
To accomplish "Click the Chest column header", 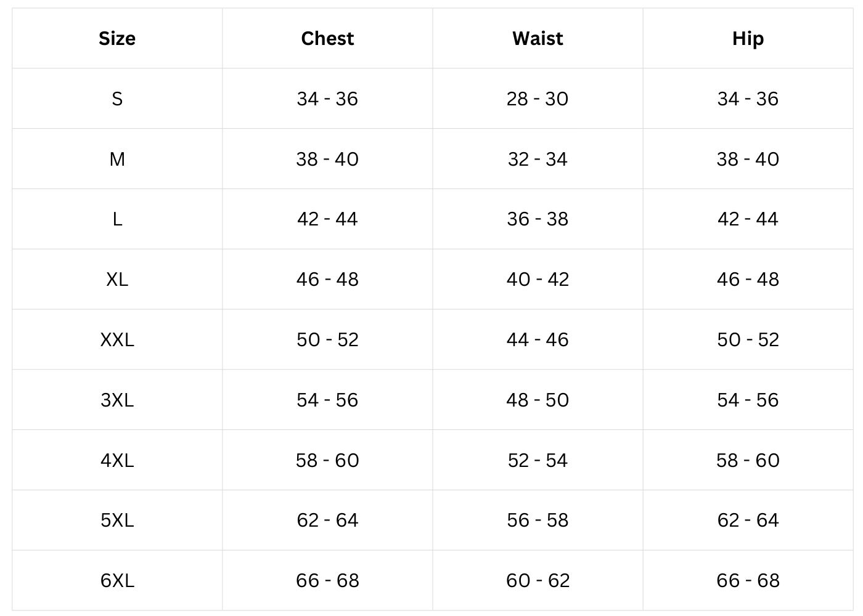I will (327, 38).
